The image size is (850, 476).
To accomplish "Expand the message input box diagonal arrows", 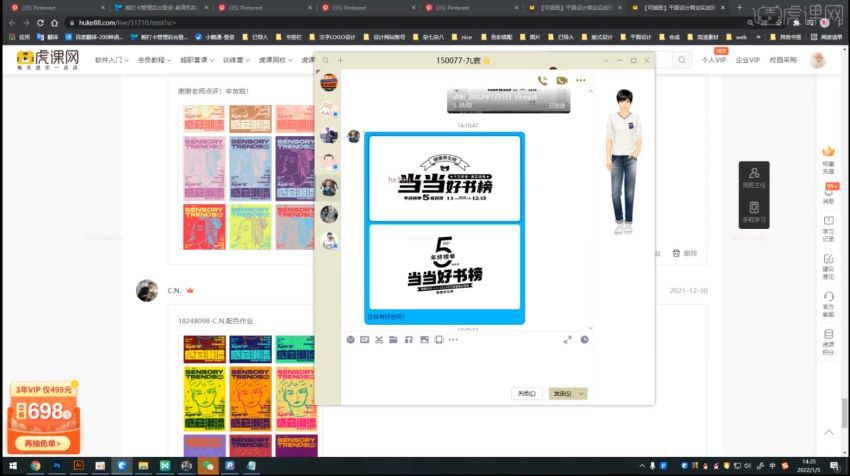I will (x=568, y=339).
